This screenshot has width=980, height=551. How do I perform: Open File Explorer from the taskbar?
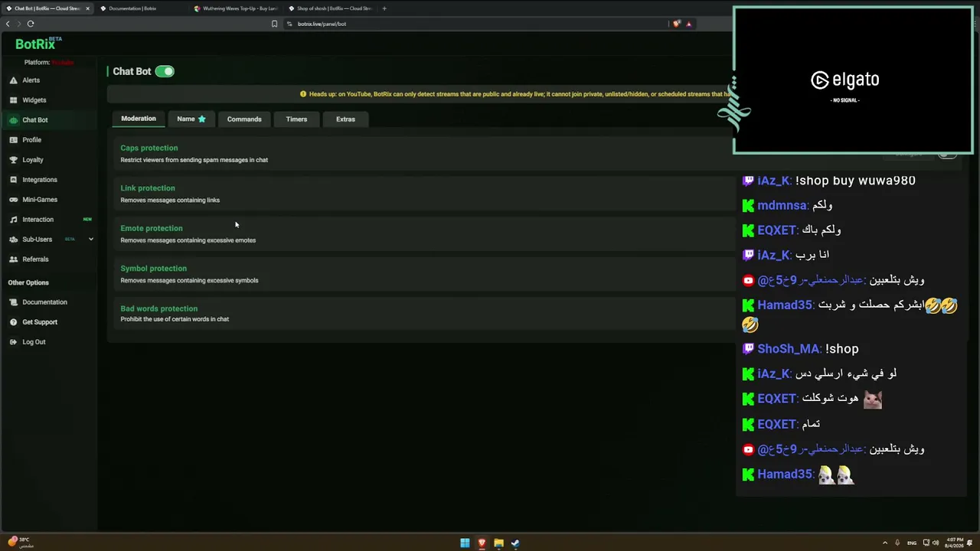coord(498,543)
